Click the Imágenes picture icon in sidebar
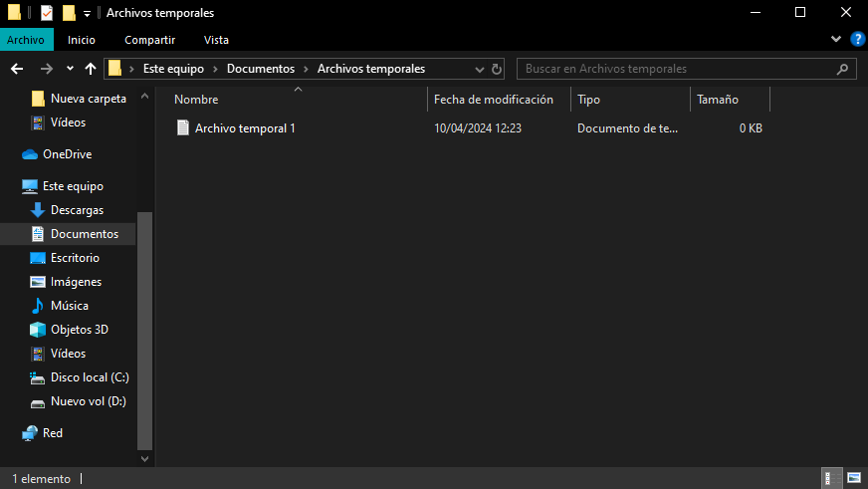The width and height of the screenshot is (868, 489). click(x=38, y=282)
